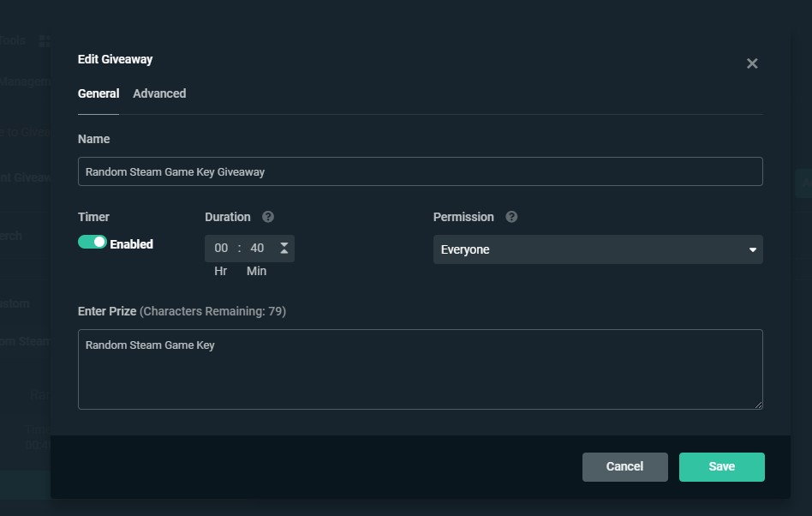The height and width of the screenshot is (516, 812).
Task: Select the Min value in Duration
Action: (257, 248)
